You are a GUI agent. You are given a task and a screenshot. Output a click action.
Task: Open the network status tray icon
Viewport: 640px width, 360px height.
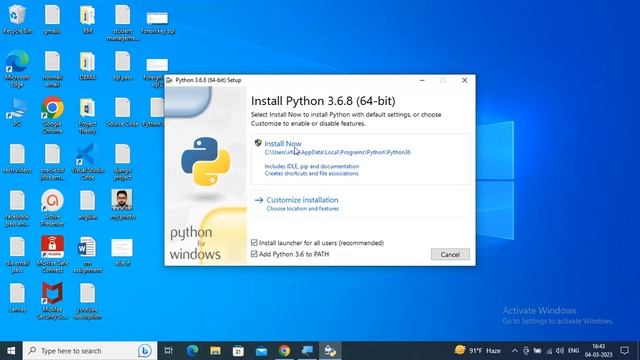point(549,351)
